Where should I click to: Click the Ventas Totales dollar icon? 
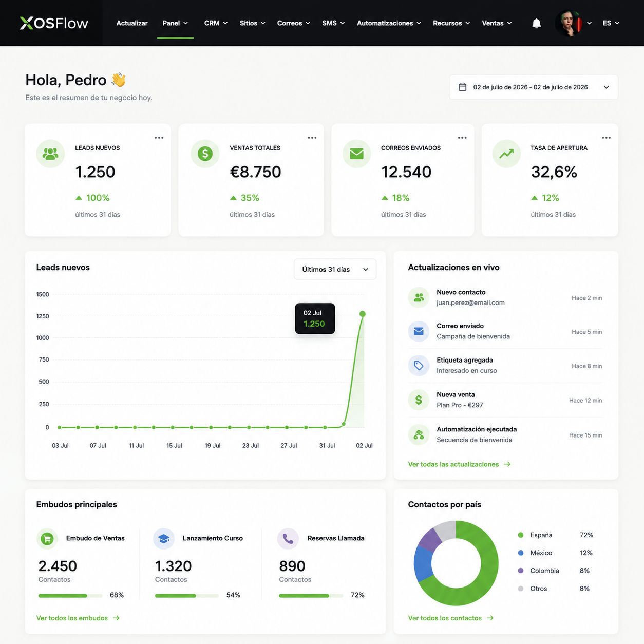[x=205, y=153]
